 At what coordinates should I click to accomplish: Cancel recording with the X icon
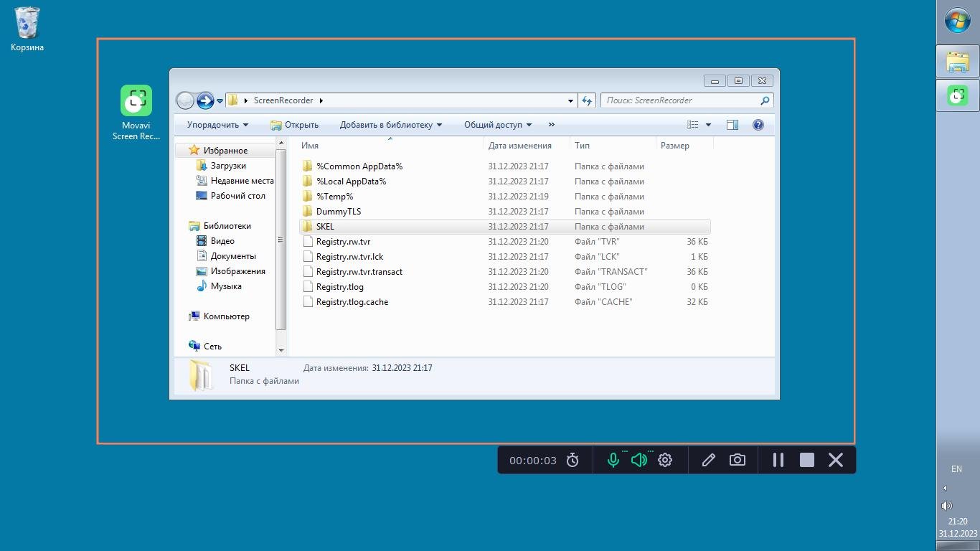(836, 461)
